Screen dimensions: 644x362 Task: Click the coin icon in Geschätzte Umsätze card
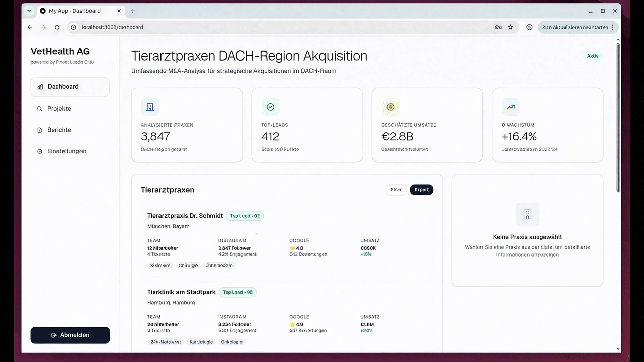click(x=390, y=107)
